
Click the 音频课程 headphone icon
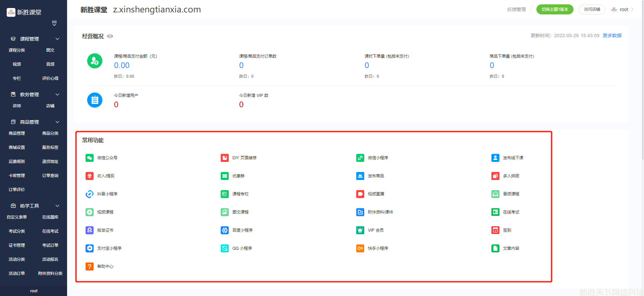coord(495,194)
